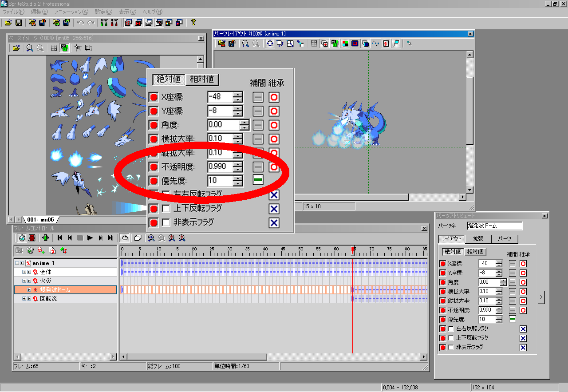Check 左右反転フラグ checkbox in パーツアトリビュート
The width and height of the screenshot is (568, 392).
click(x=451, y=329)
